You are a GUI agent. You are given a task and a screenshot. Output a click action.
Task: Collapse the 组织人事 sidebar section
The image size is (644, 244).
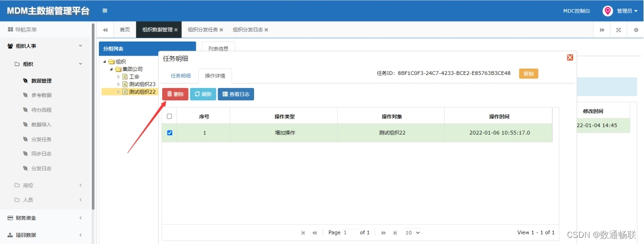pos(46,46)
